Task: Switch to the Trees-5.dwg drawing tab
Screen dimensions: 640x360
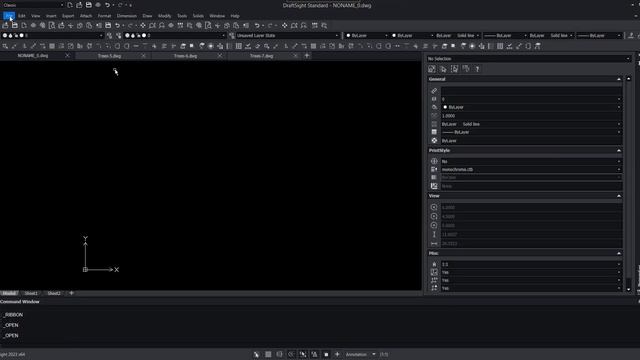Action: click(x=109, y=56)
